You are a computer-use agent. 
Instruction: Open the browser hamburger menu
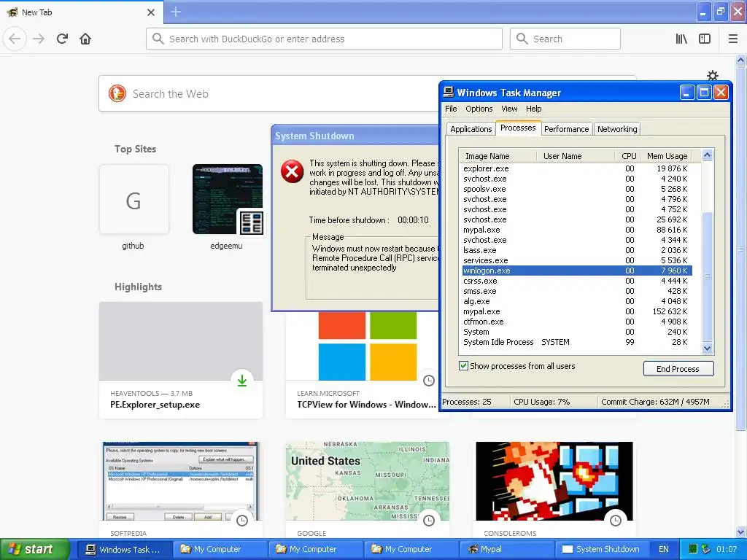coord(733,39)
